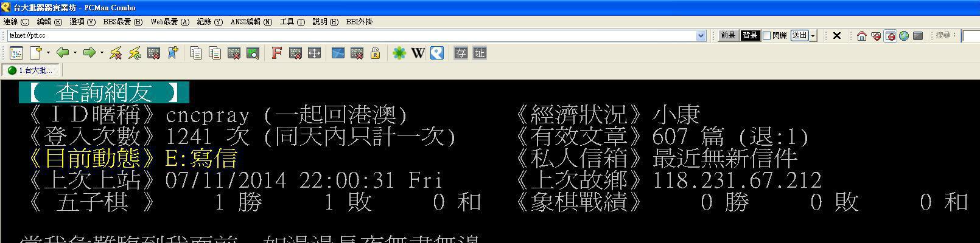The width and height of the screenshot is (980, 243).
Task: Click the popup blocker icon
Action: [x=876, y=36]
